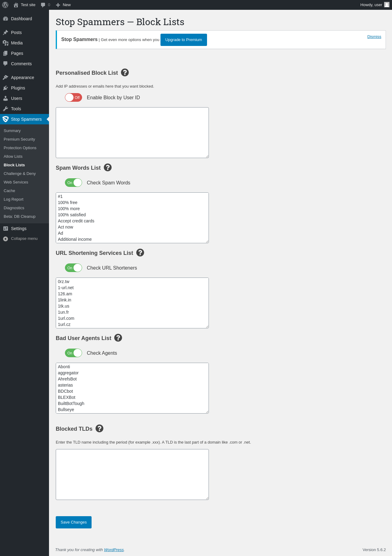
Task: Disable the Check URL Shorteners toggle
Action: 73,268
